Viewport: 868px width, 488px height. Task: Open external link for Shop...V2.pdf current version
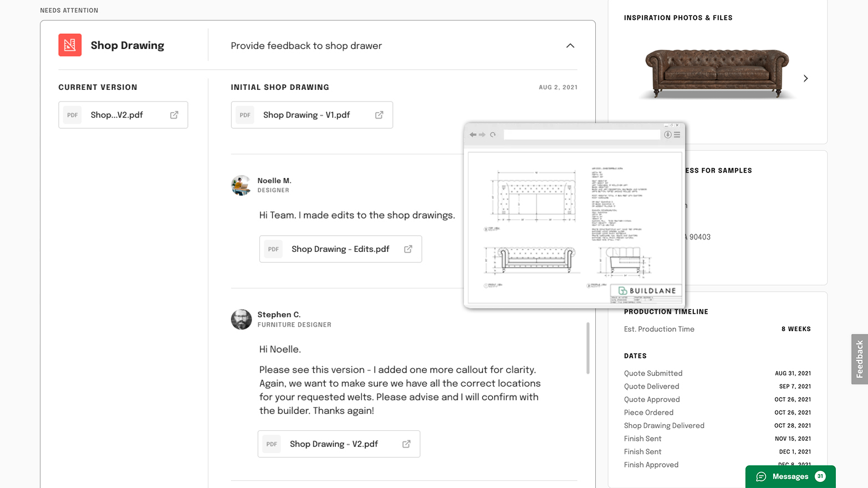click(x=174, y=115)
